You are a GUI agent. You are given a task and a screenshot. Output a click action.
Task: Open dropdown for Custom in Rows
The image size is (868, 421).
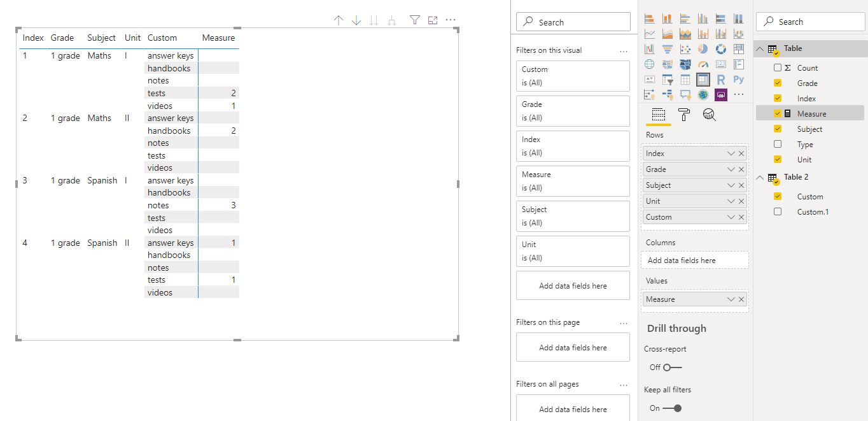(731, 217)
